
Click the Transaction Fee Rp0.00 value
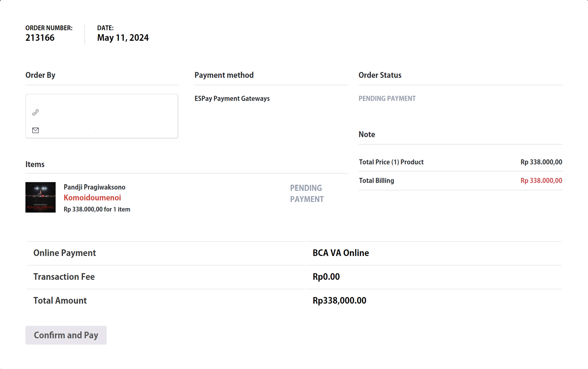326,277
